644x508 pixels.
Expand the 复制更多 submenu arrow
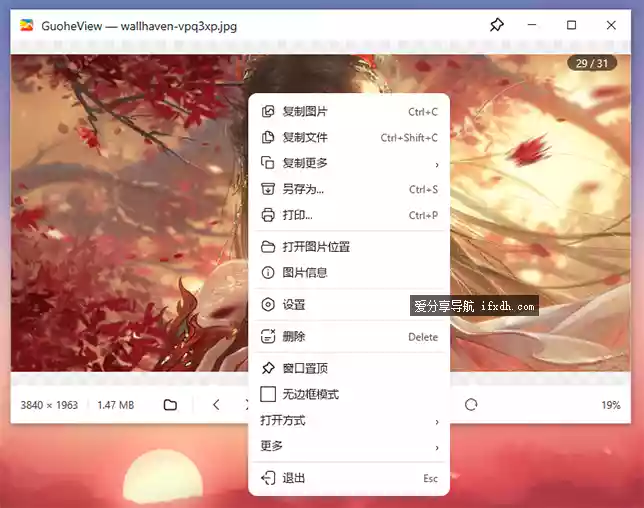click(x=437, y=165)
